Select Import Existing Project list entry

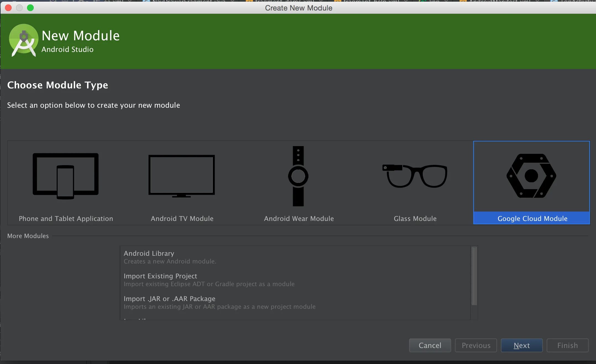coord(295,280)
